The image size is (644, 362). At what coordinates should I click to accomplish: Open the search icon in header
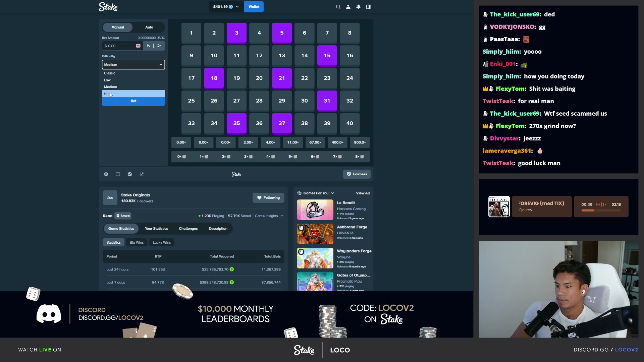tap(338, 7)
